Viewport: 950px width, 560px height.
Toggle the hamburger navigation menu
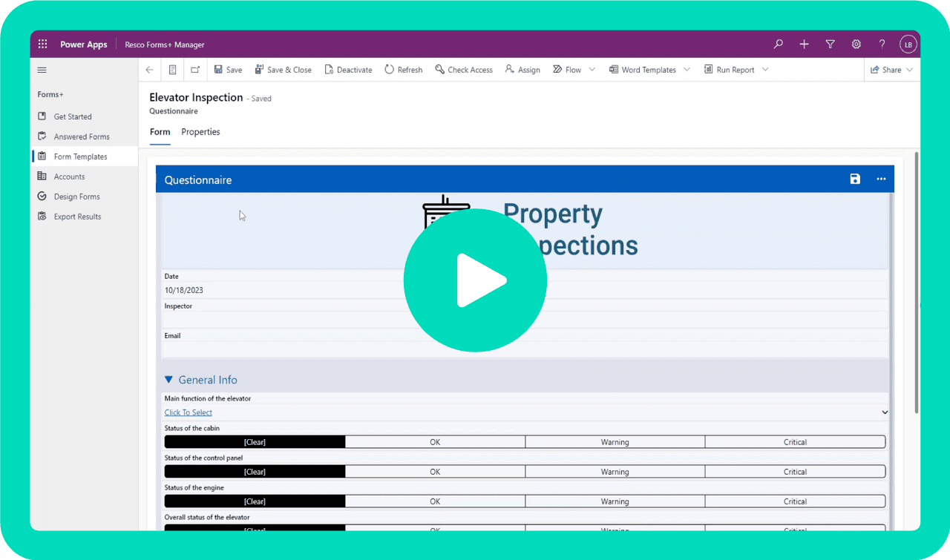coord(42,70)
